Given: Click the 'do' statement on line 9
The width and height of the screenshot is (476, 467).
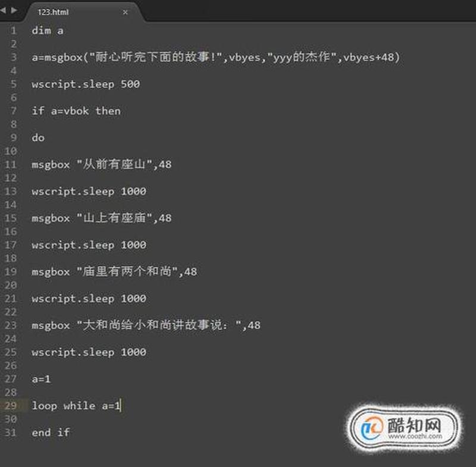Looking at the screenshot, I should (38, 138).
